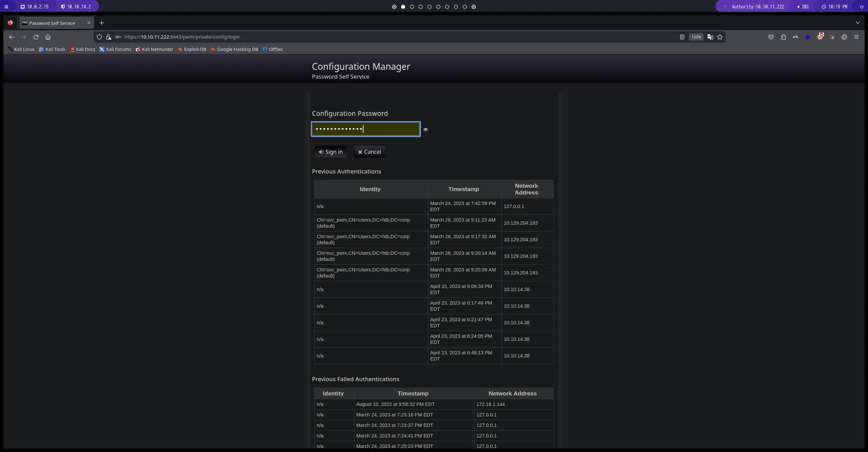Adjust the 20% volume indicator
The image size is (868, 452).
pyautogui.click(x=803, y=7)
